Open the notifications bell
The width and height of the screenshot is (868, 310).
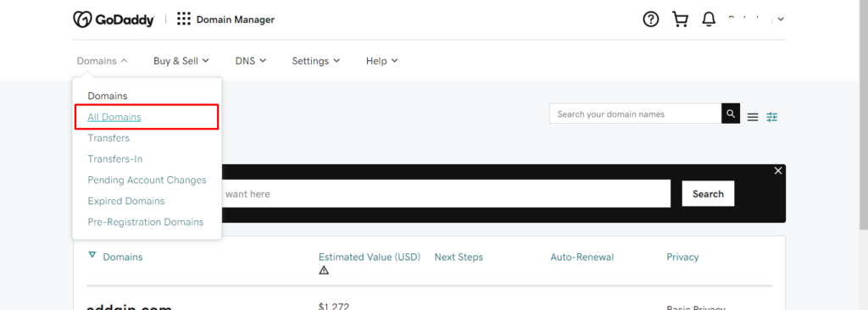709,19
